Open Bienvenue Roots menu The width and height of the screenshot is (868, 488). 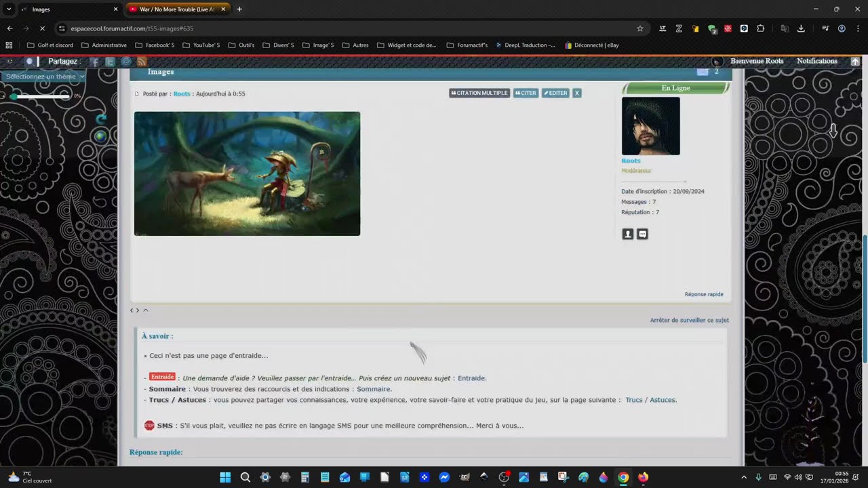pyautogui.click(x=757, y=61)
